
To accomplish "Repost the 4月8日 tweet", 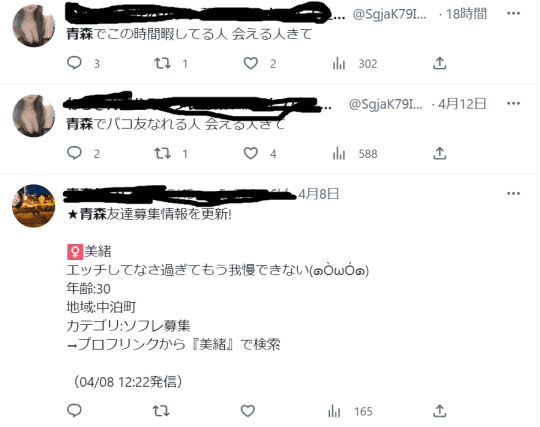I will pyautogui.click(x=161, y=411).
